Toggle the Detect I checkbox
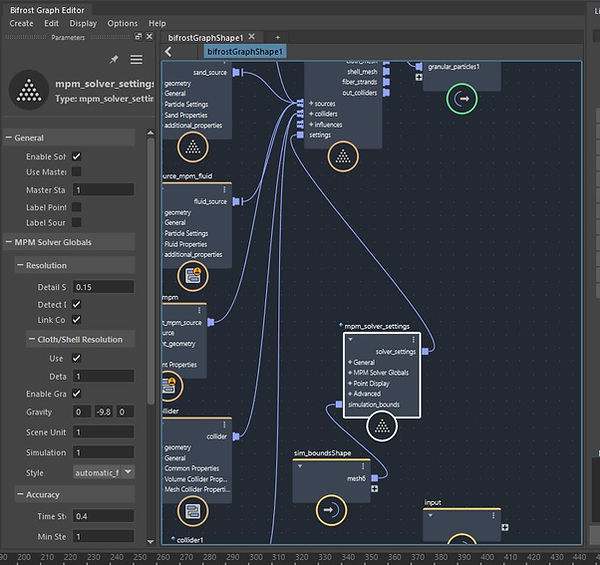Screen dimensions: 600x565 click(x=77, y=304)
